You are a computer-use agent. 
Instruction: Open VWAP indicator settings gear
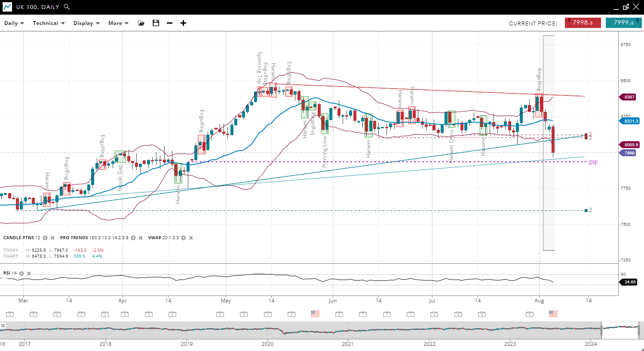click(184, 238)
